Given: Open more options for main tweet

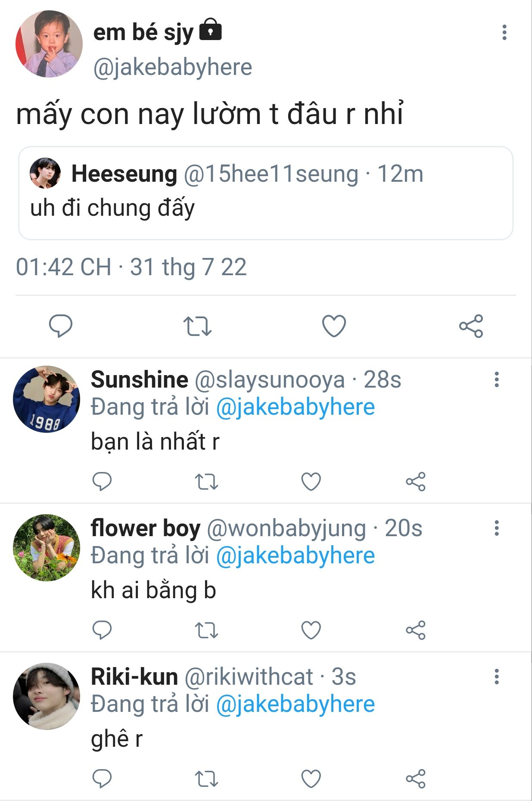Looking at the screenshot, I should (504, 33).
